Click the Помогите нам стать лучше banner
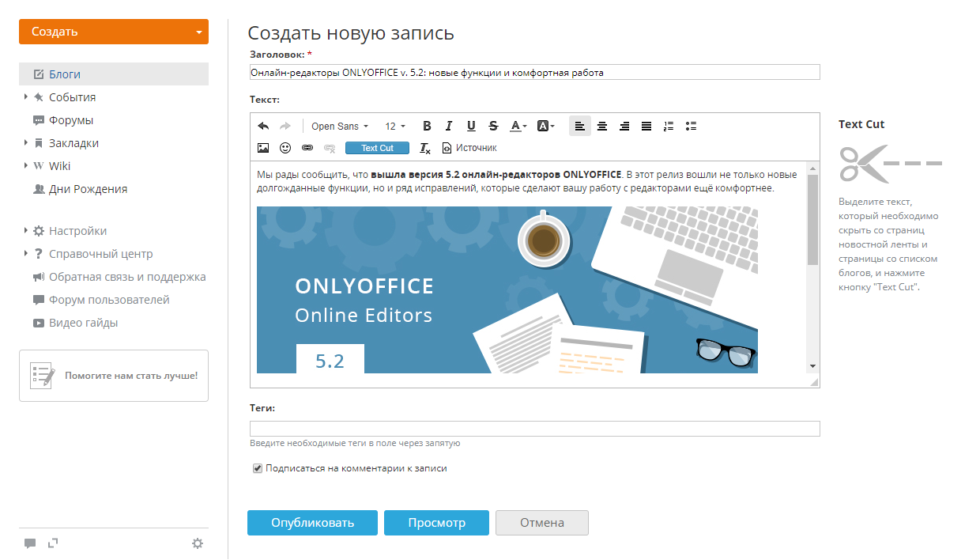980x560 pixels. [114, 376]
